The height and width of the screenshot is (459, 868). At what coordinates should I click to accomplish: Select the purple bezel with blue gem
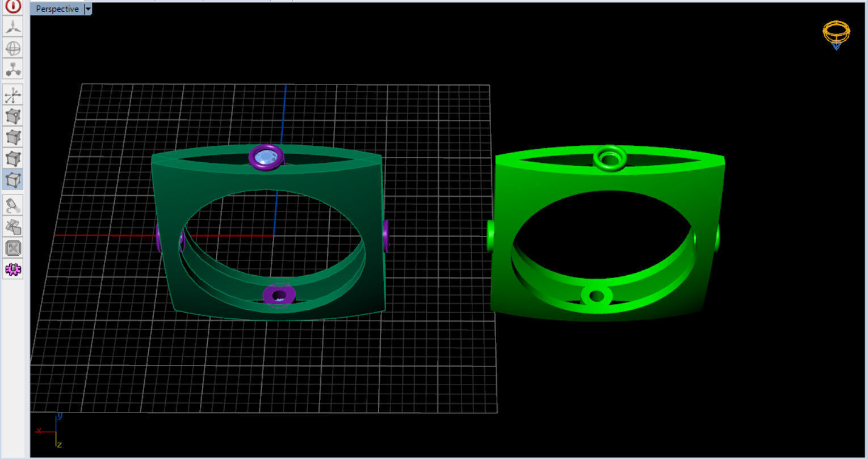pyautogui.click(x=266, y=157)
